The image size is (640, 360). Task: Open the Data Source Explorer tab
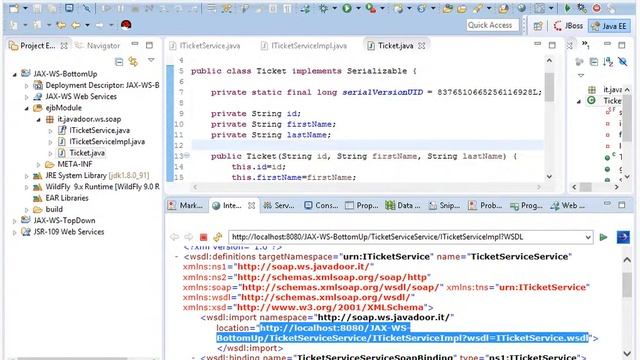tap(403, 206)
